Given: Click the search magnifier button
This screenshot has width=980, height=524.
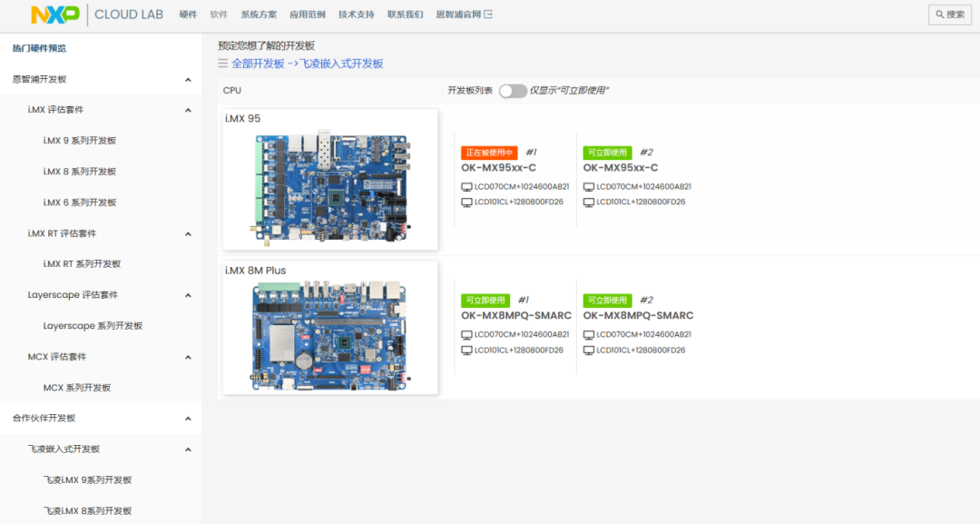Looking at the screenshot, I should 949,15.
